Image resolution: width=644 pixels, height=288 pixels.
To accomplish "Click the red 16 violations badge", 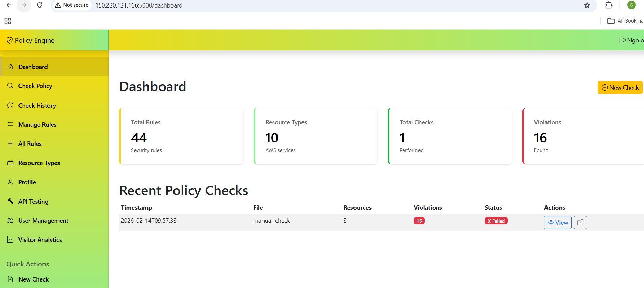I will [419, 221].
